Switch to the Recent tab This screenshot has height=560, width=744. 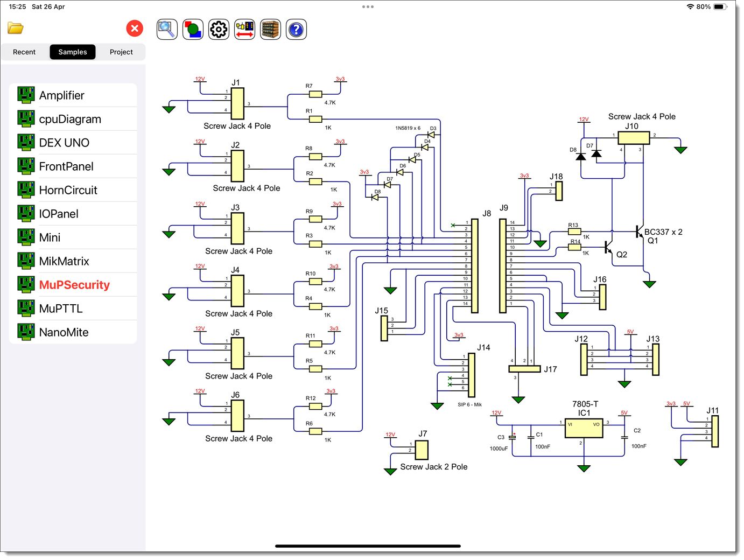pyautogui.click(x=24, y=52)
